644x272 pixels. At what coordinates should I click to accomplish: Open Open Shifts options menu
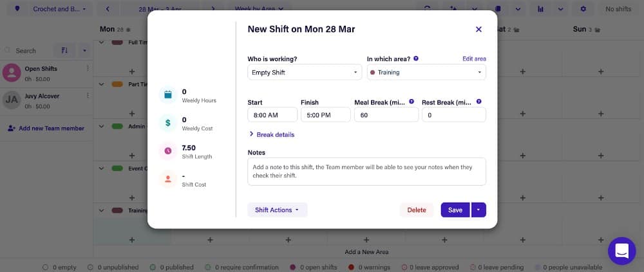[88, 69]
